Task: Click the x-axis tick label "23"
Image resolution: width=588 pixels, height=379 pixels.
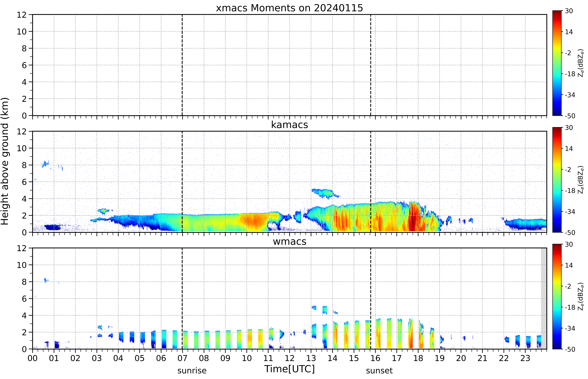Action: pos(525,358)
